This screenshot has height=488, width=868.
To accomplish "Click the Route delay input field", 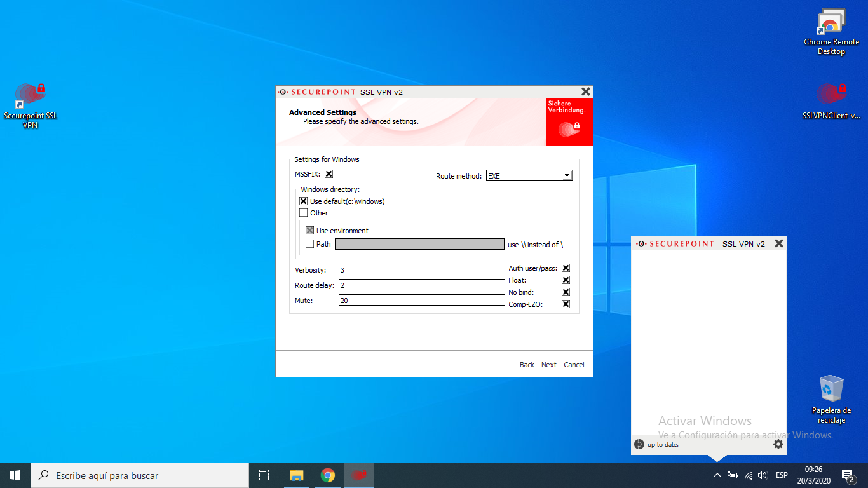I will pos(421,285).
